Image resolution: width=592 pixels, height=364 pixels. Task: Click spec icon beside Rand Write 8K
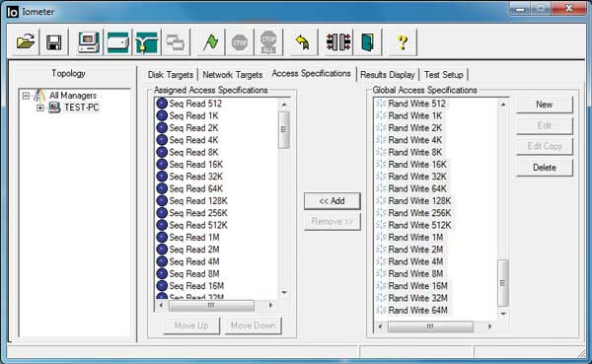[381, 152]
